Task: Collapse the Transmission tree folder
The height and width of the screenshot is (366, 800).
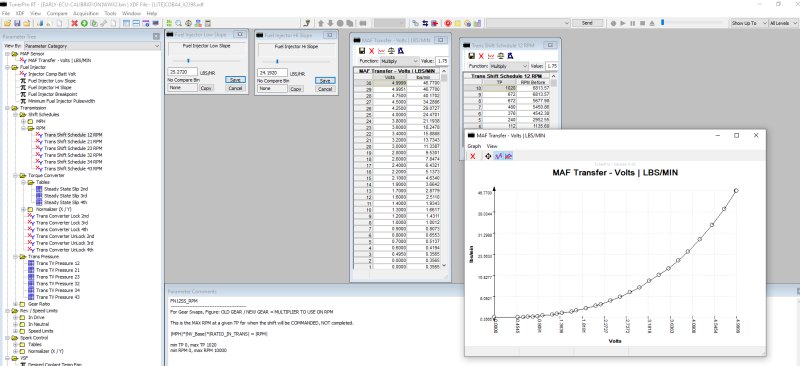Action: [7, 108]
